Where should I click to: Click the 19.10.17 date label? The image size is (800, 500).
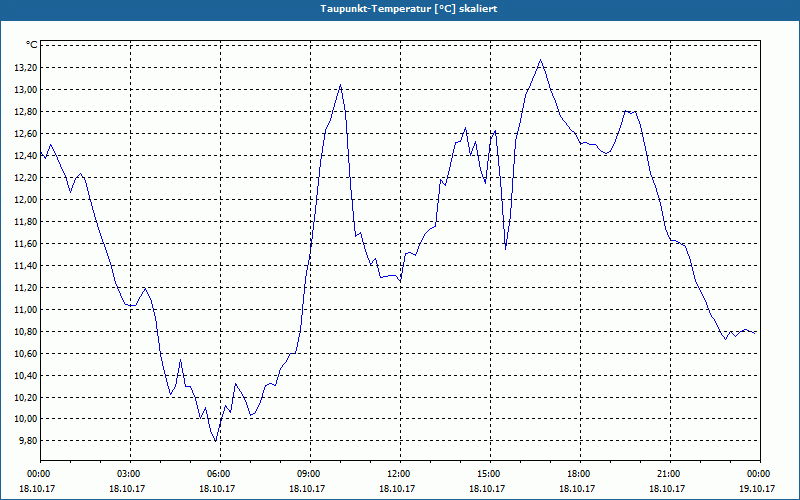coord(757,488)
